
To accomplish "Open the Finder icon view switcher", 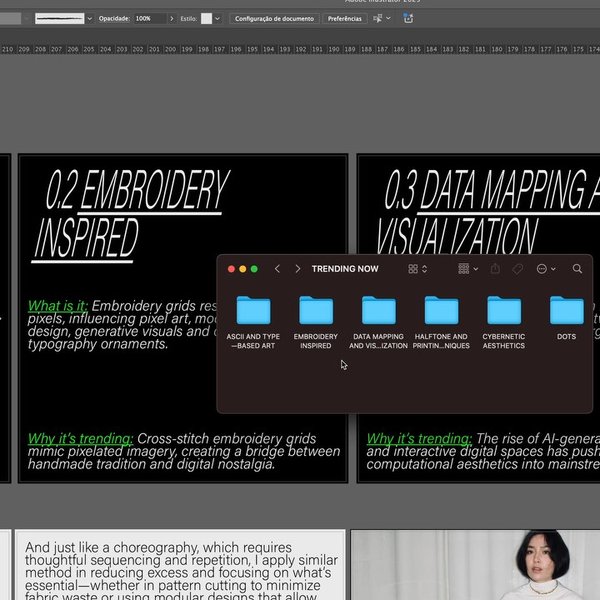I will [417, 269].
